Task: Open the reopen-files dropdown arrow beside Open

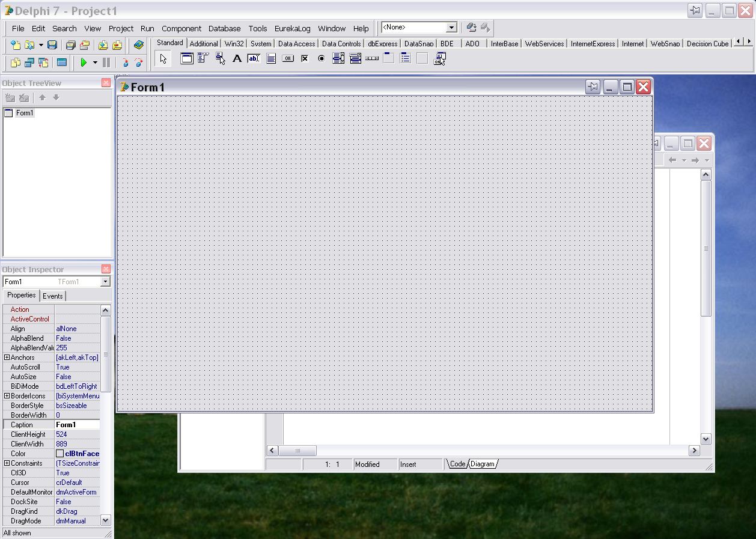Action: pos(41,45)
